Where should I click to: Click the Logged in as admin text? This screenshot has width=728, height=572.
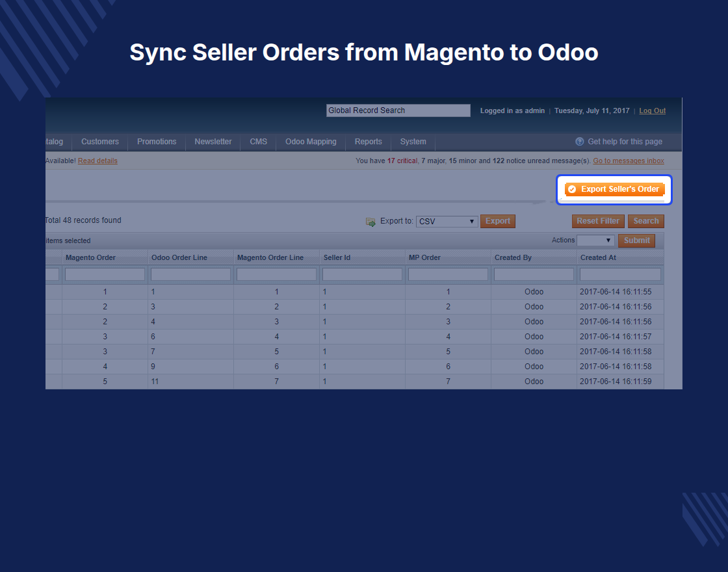[x=512, y=110]
